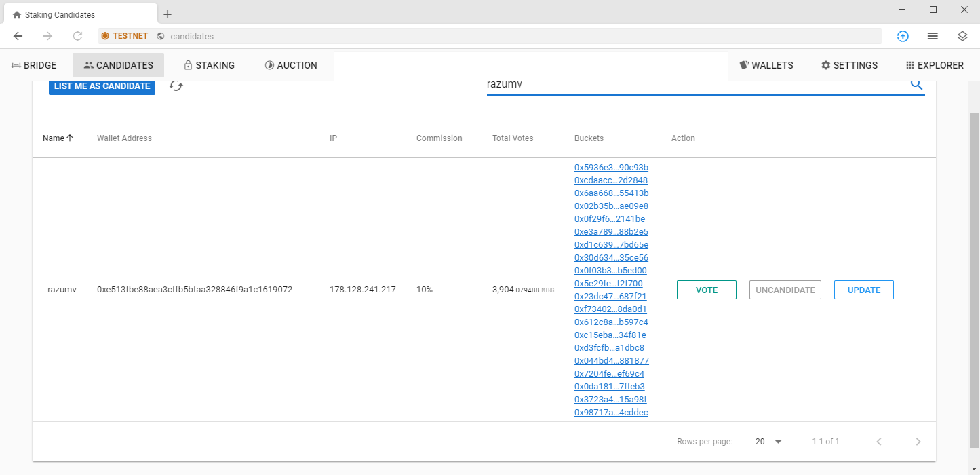
Task: Open bucket link 0xd3fcfb…a1dbc8
Action: pos(609,348)
